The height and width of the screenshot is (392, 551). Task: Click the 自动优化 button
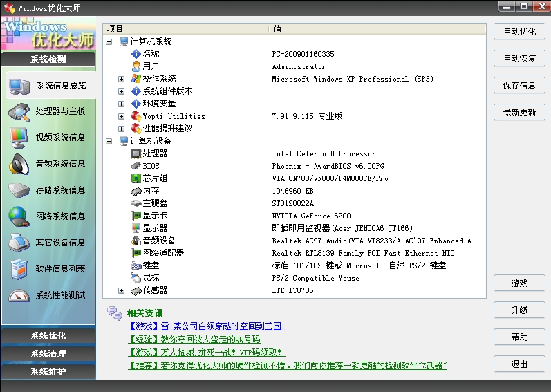[x=519, y=32]
